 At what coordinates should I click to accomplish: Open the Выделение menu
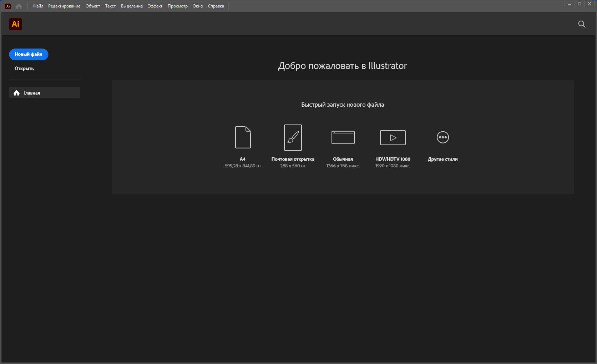pos(132,6)
